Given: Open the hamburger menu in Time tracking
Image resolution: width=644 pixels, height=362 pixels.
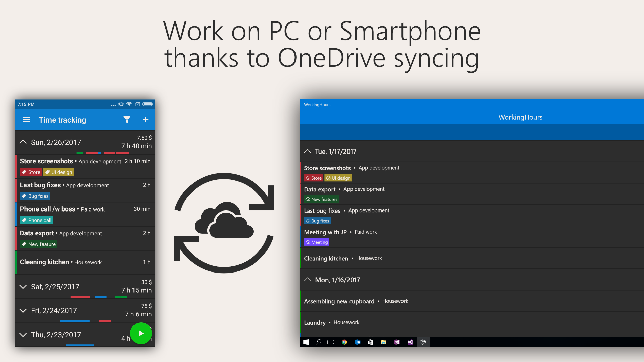Looking at the screenshot, I should coord(26,120).
